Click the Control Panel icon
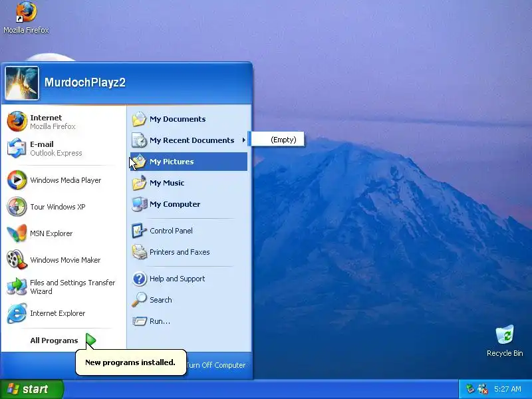The image size is (532, 399). coord(139,231)
